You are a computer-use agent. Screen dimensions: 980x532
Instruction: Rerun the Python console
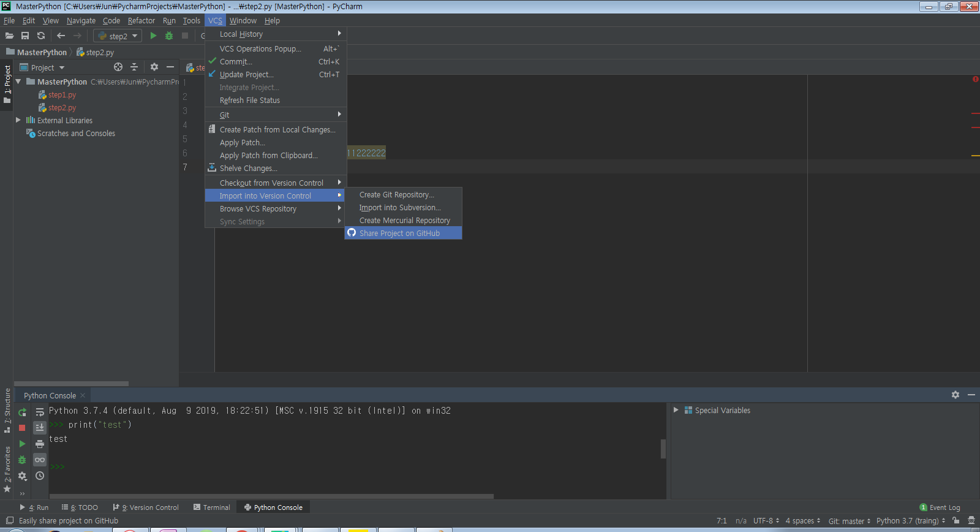tap(22, 412)
